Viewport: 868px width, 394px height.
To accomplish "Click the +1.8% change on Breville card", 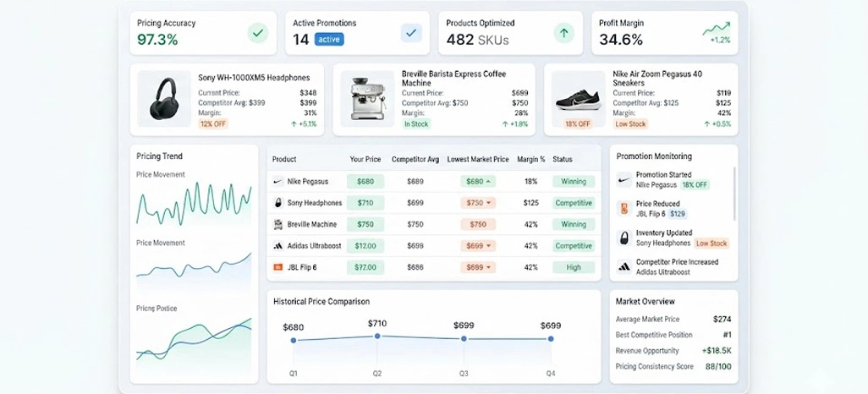I will [x=515, y=124].
